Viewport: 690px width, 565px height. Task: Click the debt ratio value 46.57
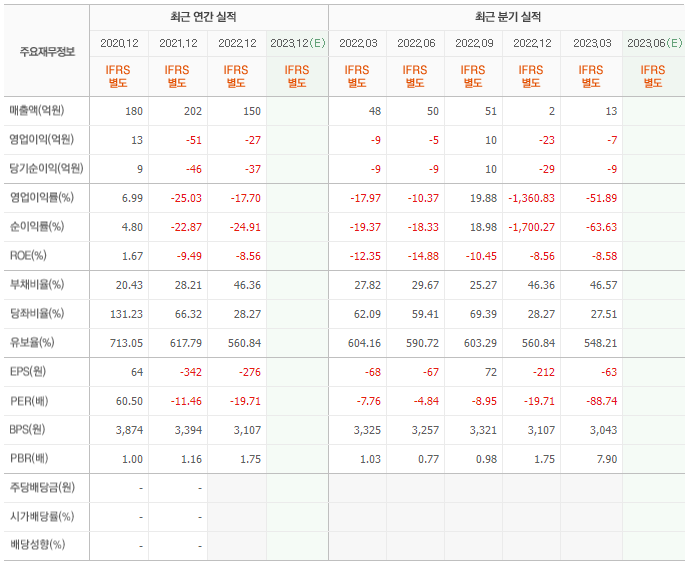pos(603,286)
